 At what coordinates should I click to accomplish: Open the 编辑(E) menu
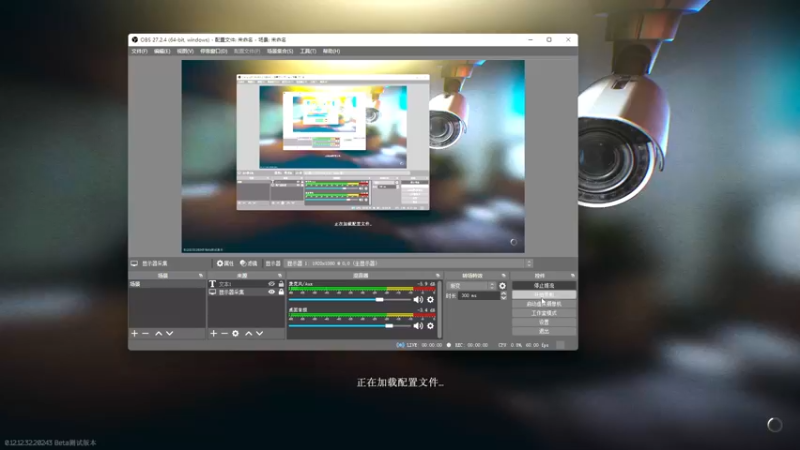(x=162, y=51)
